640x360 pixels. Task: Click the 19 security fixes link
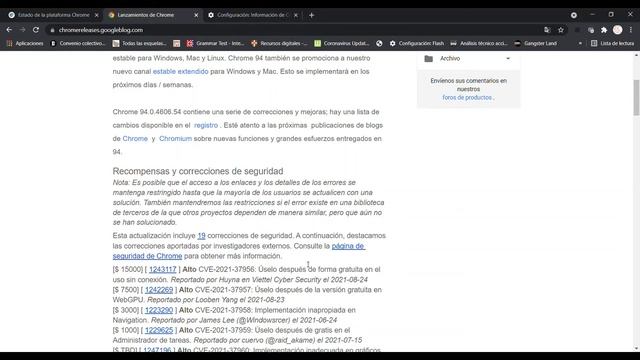[201, 236]
